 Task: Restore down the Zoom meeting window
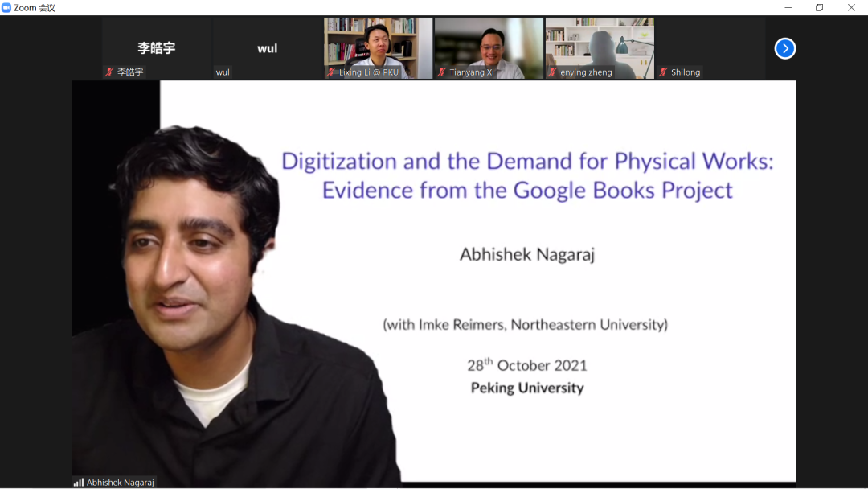(819, 7)
